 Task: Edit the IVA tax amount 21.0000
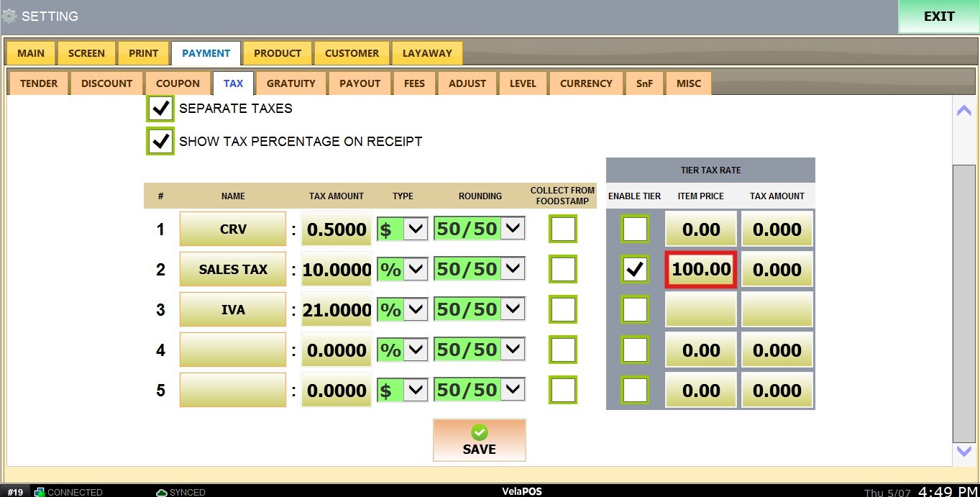(336, 310)
